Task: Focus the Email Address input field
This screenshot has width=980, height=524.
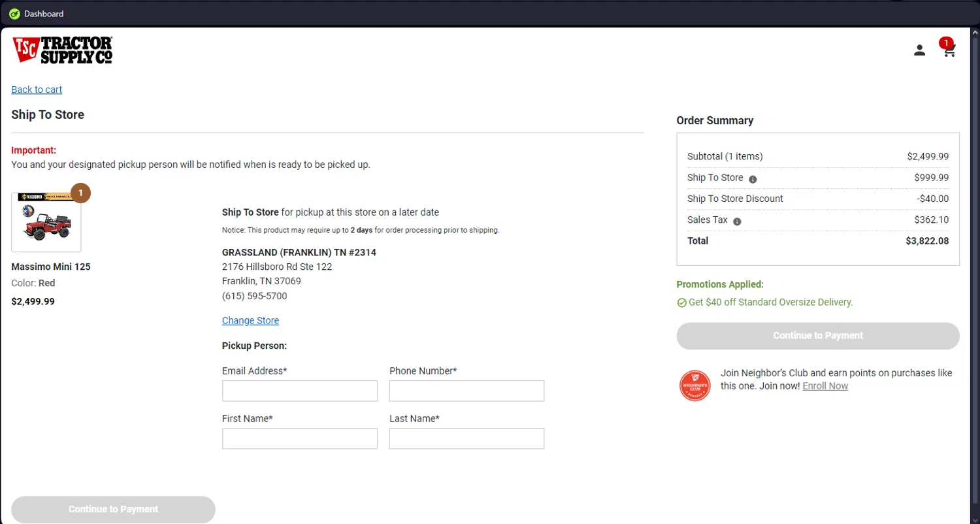Action: (299, 391)
